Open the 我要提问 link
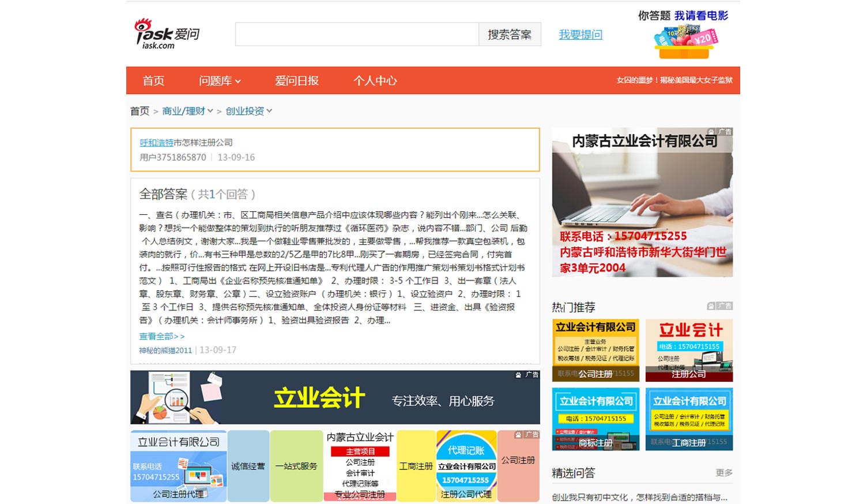The height and width of the screenshot is (504, 867). coord(580,35)
